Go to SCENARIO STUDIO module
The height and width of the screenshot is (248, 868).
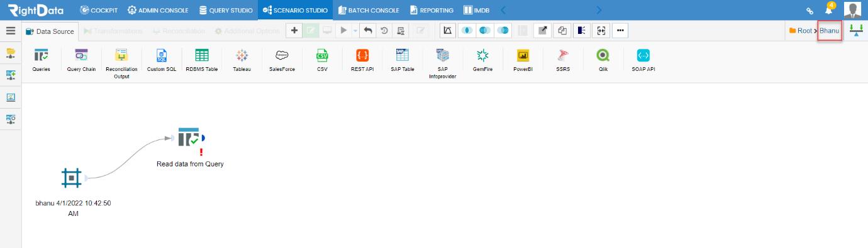[296, 10]
